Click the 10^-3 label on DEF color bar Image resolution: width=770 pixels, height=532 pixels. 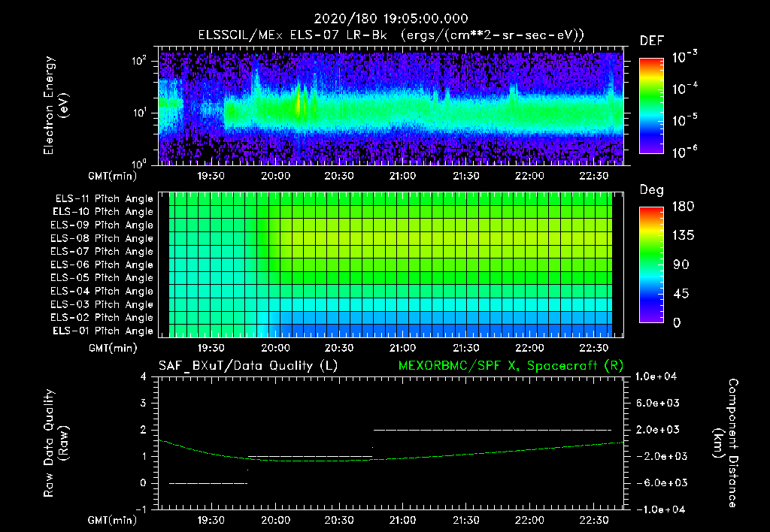(x=684, y=56)
